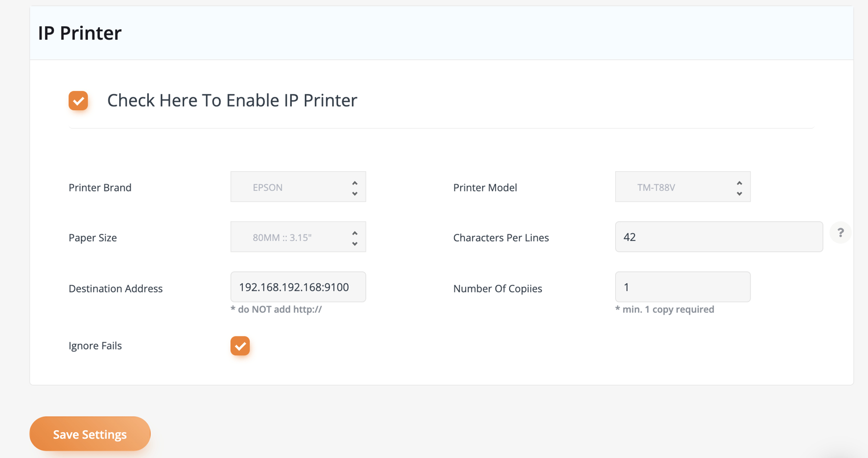The image size is (868, 458).
Task: Select the Destination Address field
Action: pyautogui.click(x=298, y=287)
